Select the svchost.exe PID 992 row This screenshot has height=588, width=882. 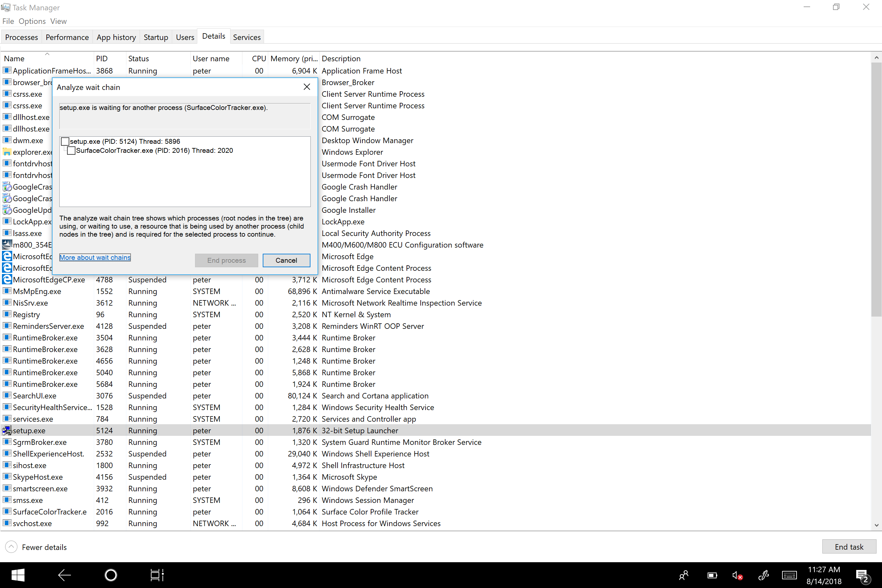436,523
